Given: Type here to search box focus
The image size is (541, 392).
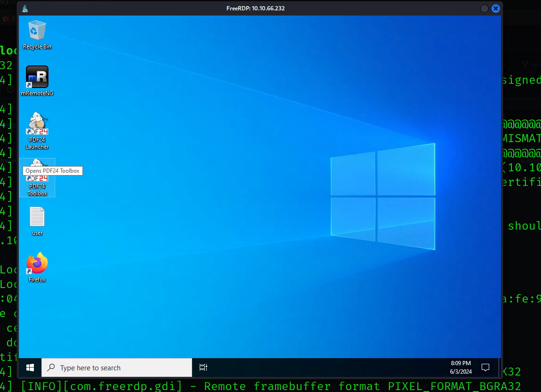Looking at the screenshot, I should click(122, 368).
